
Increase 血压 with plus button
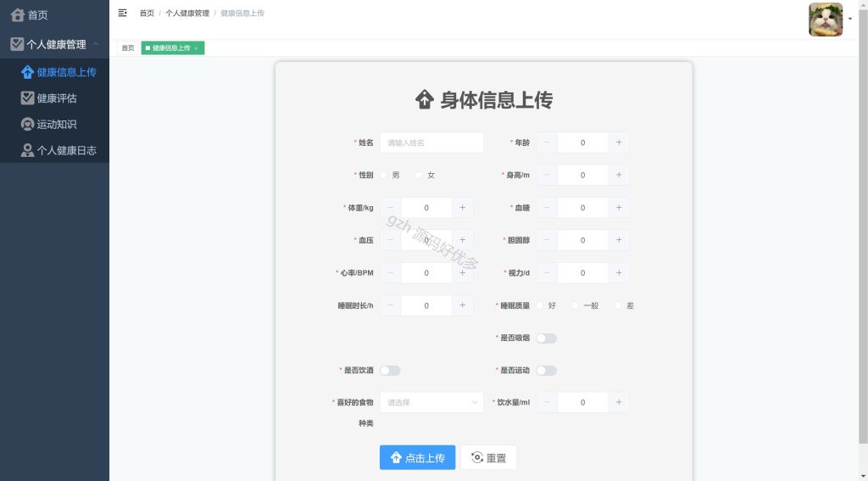[462, 240]
